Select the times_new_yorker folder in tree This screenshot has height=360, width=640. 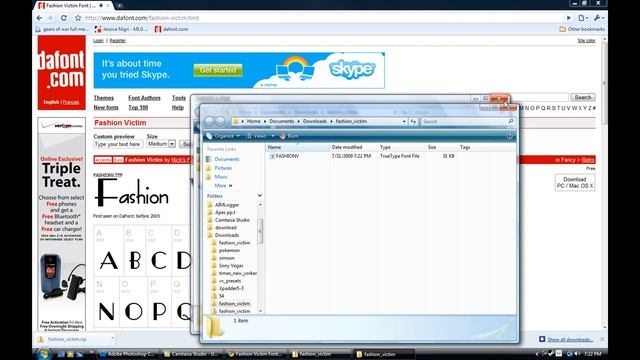(238, 273)
